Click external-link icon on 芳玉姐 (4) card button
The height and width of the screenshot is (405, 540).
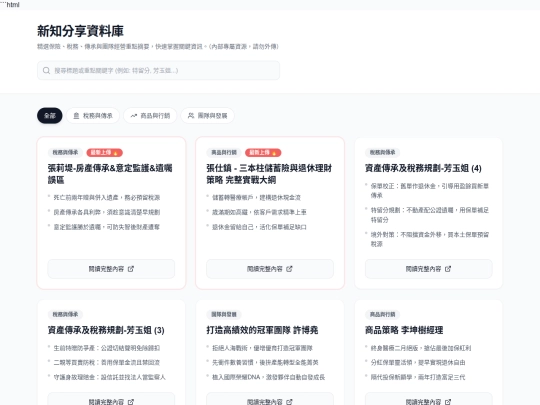(x=448, y=269)
